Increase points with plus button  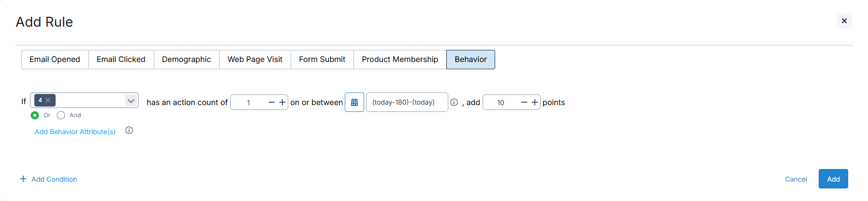[x=534, y=102]
